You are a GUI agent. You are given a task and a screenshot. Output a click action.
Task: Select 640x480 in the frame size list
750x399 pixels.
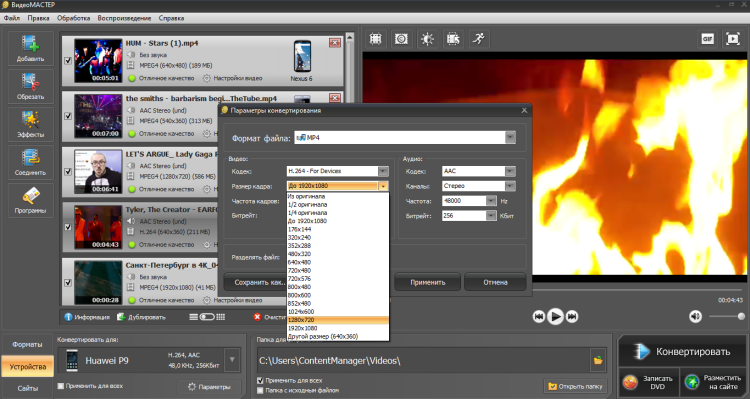(338, 262)
